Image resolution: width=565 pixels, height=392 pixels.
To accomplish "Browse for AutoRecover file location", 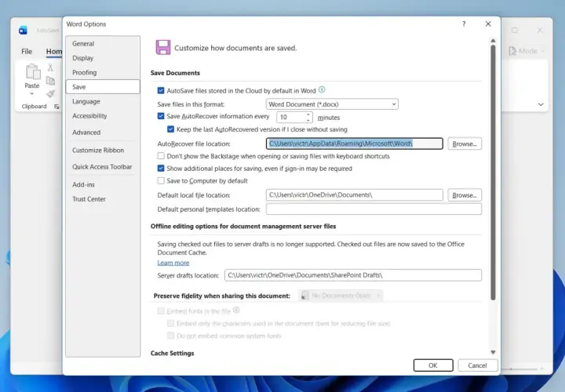I will tap(464, 143).
